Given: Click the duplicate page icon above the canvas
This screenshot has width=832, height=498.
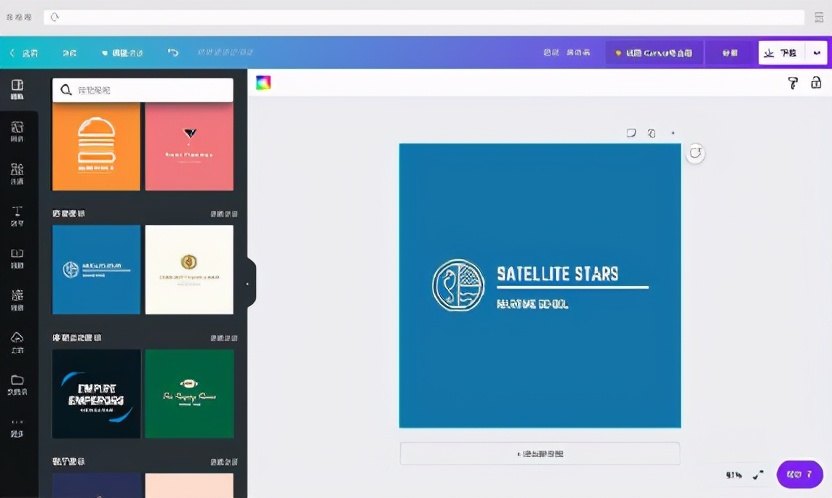Looking at the screenshot, I should click(x=652, y=133).
